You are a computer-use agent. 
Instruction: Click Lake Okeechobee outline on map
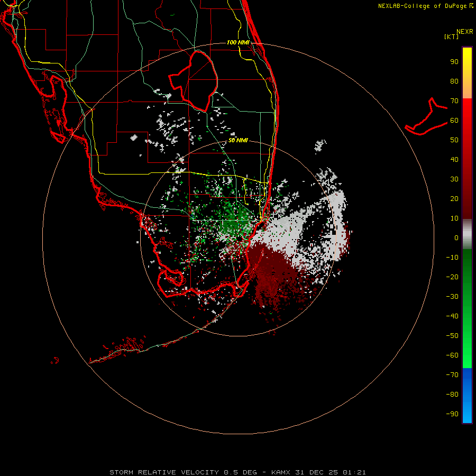[194, 80]
